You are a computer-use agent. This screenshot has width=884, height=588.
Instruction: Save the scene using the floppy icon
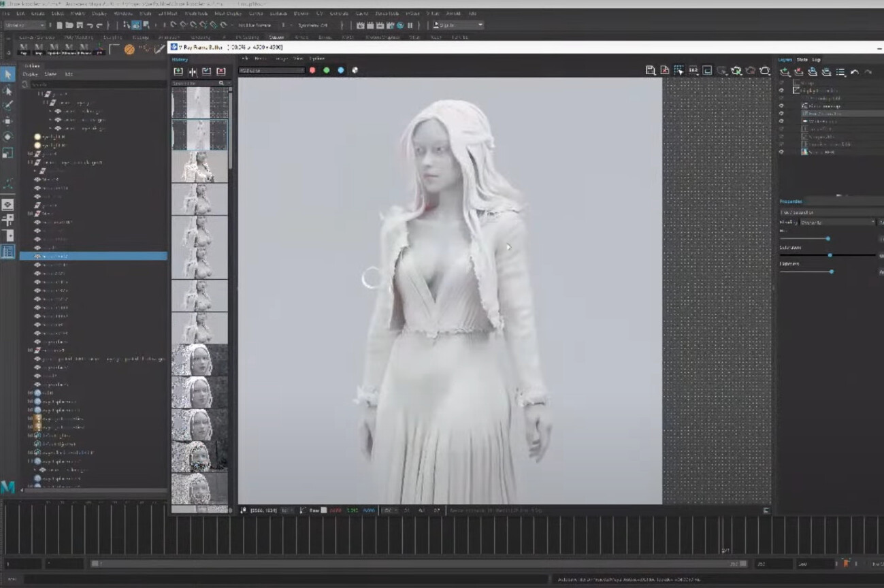pos(80,25)
